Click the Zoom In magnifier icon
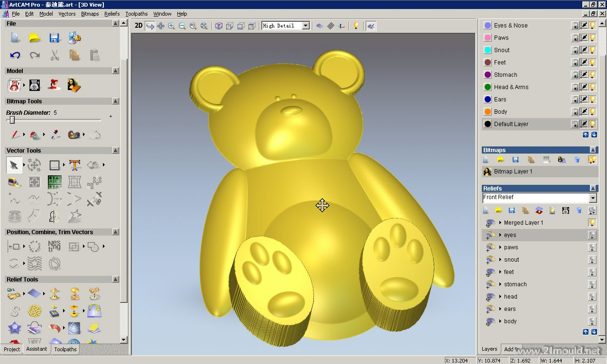The height and width of the screenshot is (364, 607). [171, 26]
